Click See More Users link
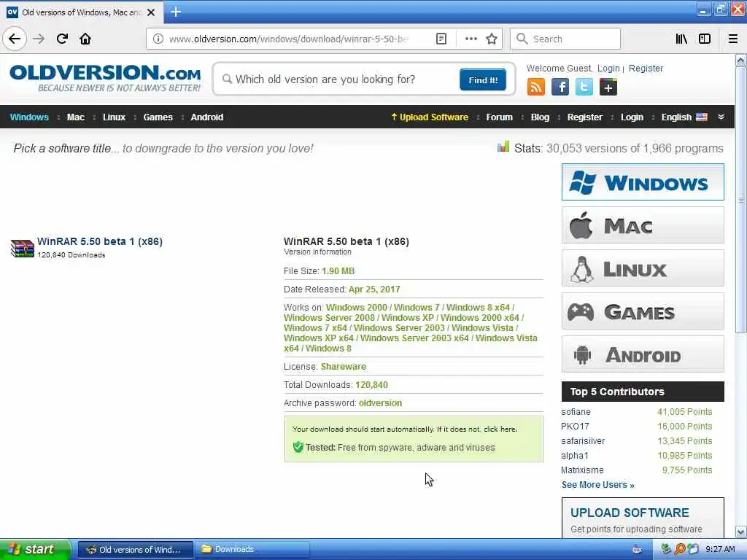This screenshot has height=560, width=747. pos(598,485)
